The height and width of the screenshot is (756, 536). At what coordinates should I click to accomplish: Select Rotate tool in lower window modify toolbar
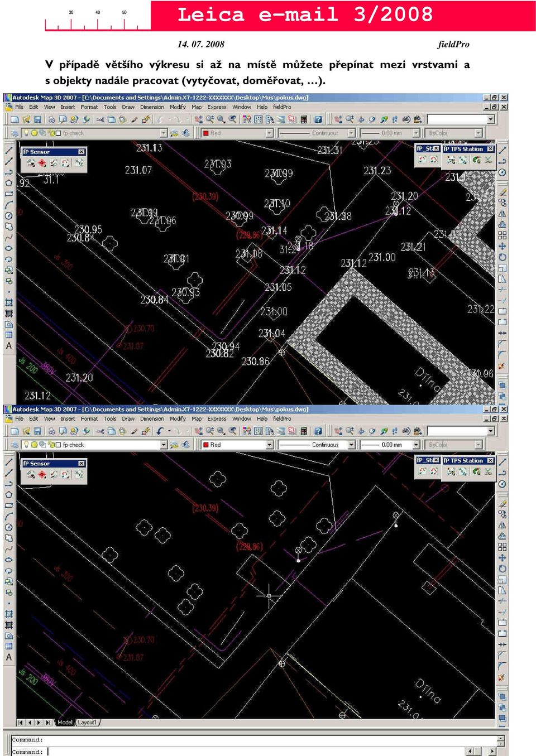(502, 569)
